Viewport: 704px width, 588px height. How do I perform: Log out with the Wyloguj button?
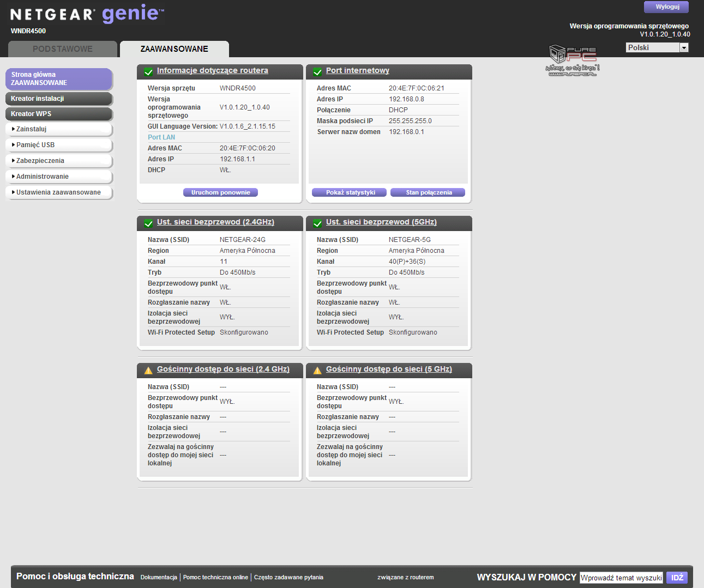click(x=666, y=7)
